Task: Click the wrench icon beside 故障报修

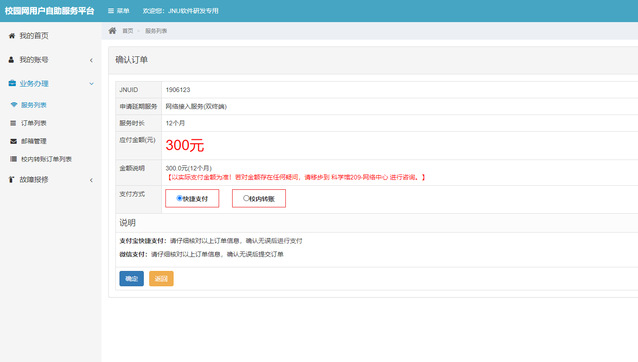Action: [x=11, y=179]
